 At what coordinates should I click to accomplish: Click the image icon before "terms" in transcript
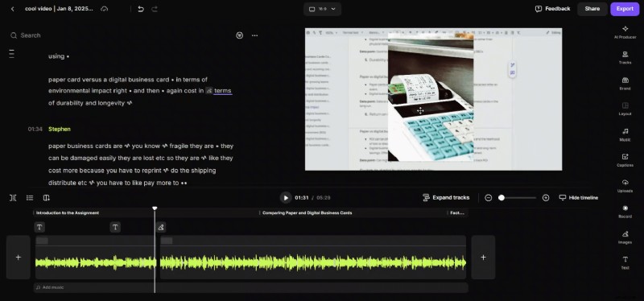click(x=208, y=91)
